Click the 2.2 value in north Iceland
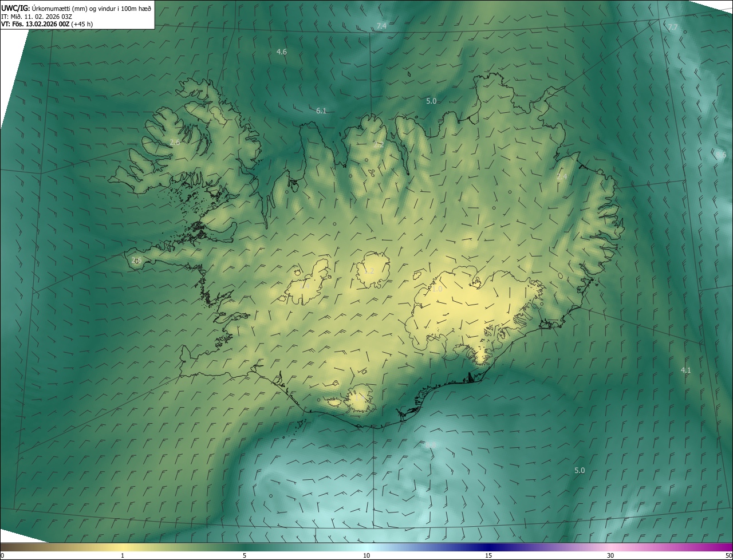 379,145
